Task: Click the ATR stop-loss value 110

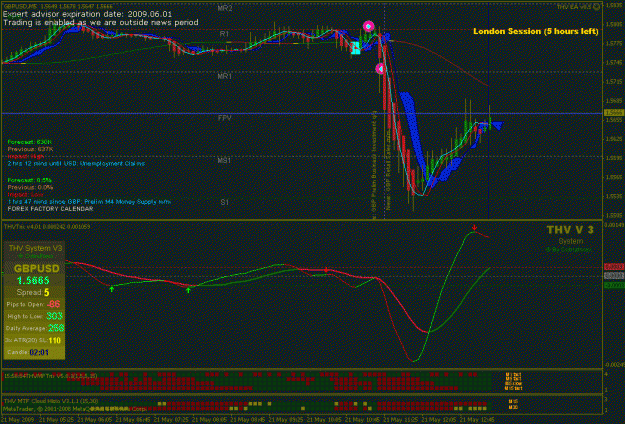Action: [54, 340]
